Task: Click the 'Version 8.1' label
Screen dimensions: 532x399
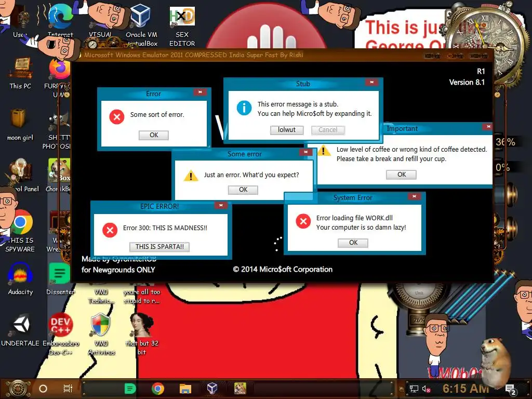Action: (x=467, y=83)
